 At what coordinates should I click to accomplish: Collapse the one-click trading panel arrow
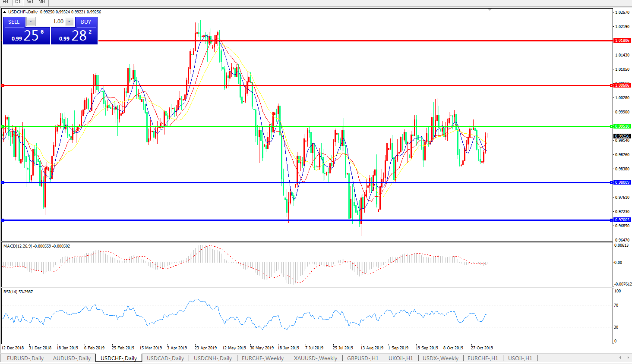5,12
